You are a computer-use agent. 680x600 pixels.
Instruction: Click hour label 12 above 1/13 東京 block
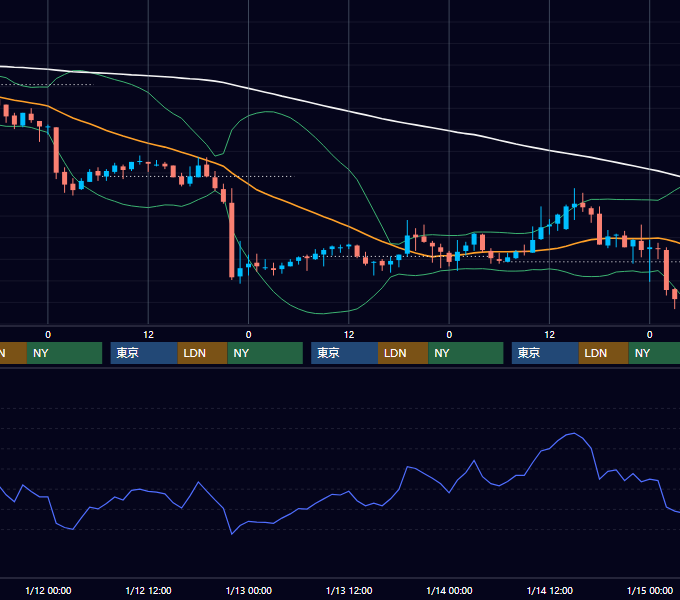tap(349, 335)
